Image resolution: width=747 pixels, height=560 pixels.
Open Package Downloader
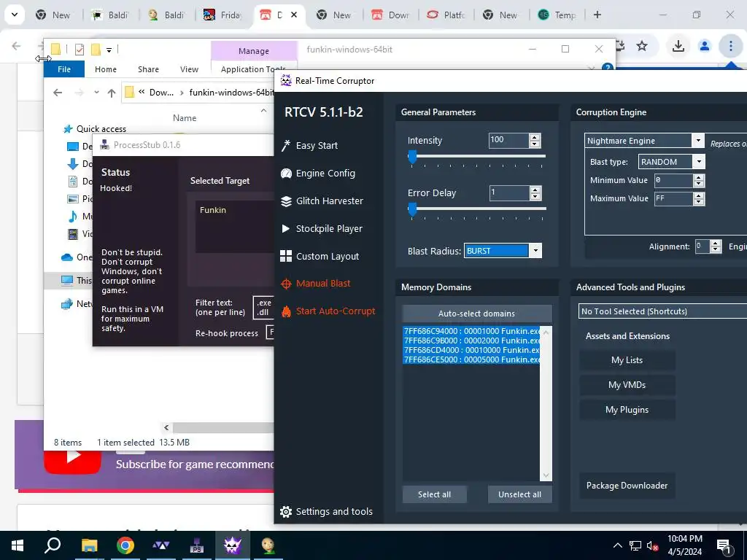627,486
